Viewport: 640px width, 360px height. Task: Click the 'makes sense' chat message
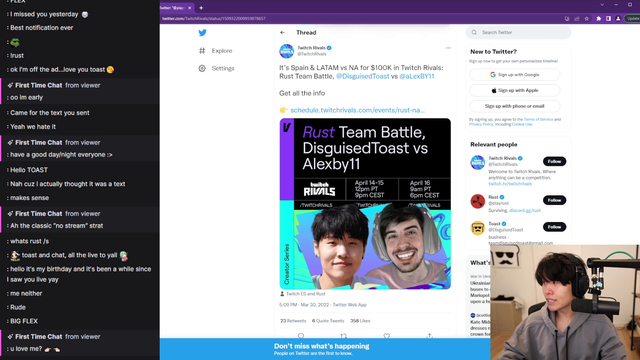[x=29, y=198]
